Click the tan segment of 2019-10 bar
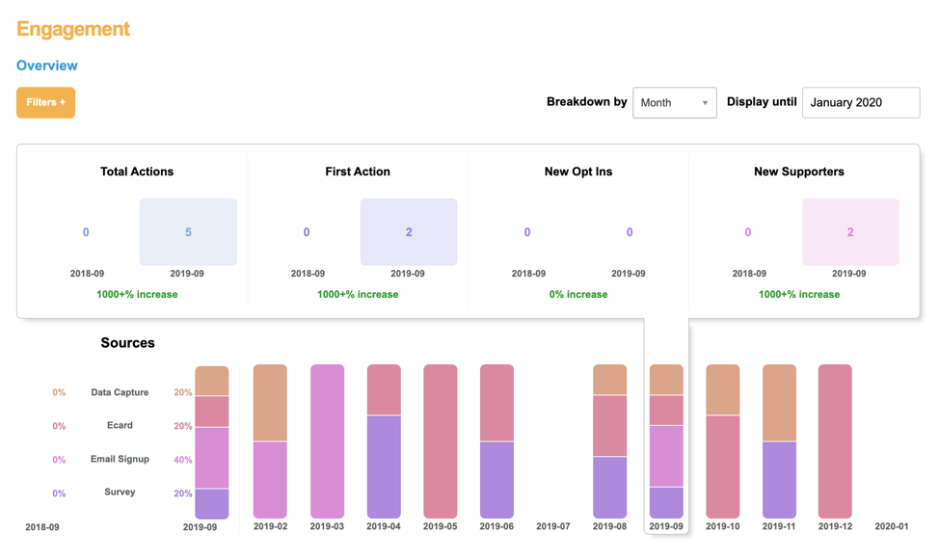This screenshot has width=939, height=560. click(x=723, y=389)
